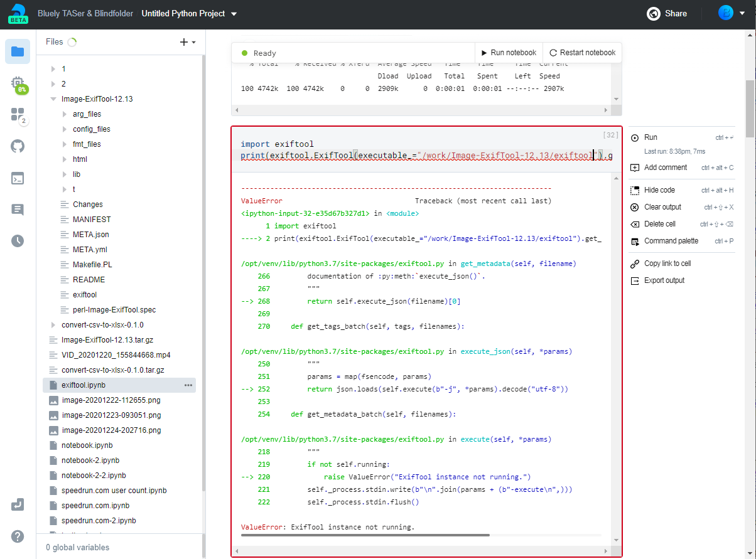The width and height of the screenshot is (756, 559).
Task: Expand the lib folder
Action: 65,174
